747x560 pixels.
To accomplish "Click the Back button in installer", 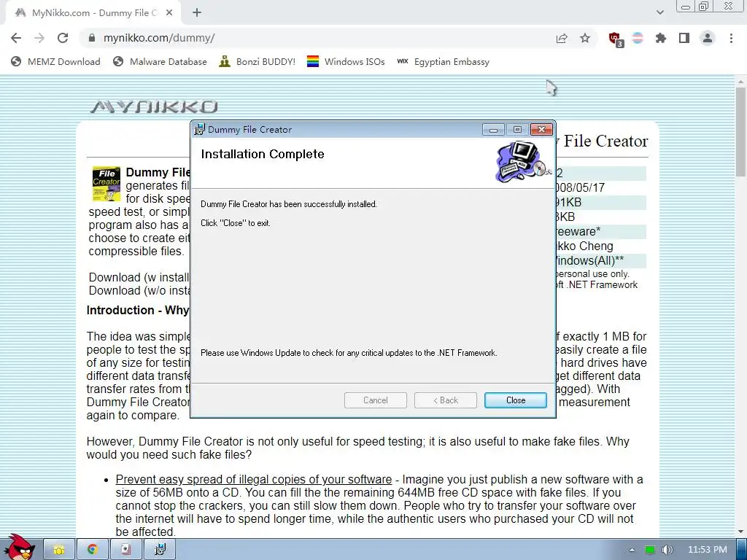I will 446,400.
